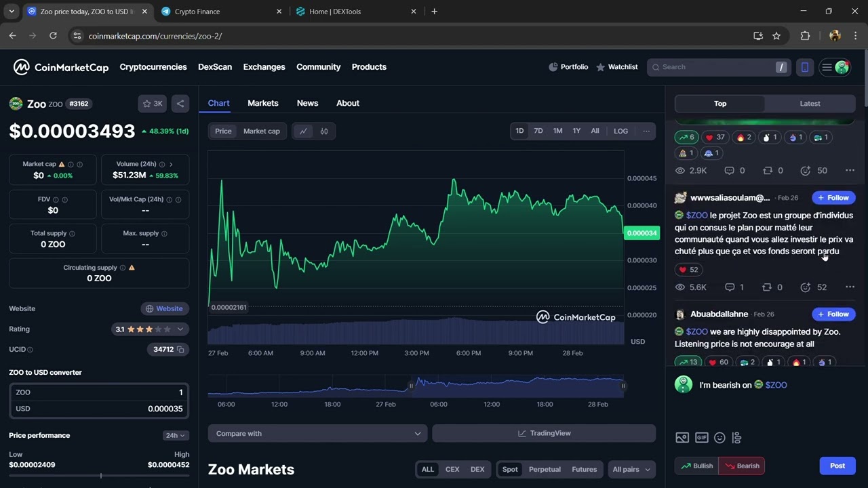The height and width of the screenshot is (488, 868).
Task: Open the hamburger profile menu
Action: (835, 67)
